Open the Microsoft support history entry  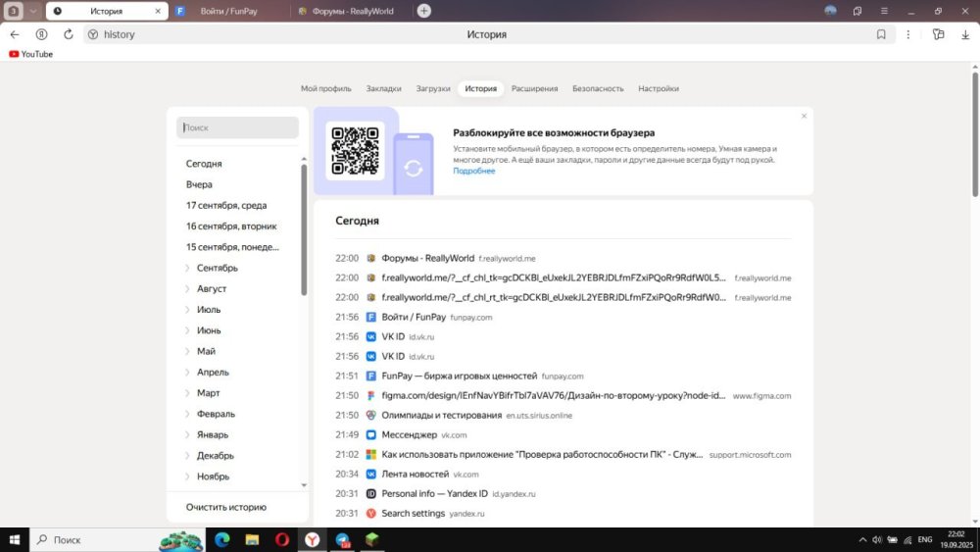(543, 455)
